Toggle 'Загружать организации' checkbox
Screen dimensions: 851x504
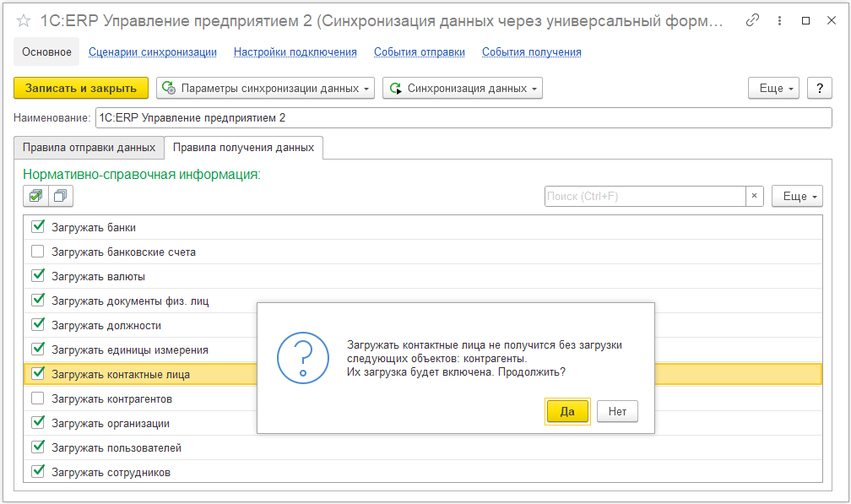click(x=37, y=423)
